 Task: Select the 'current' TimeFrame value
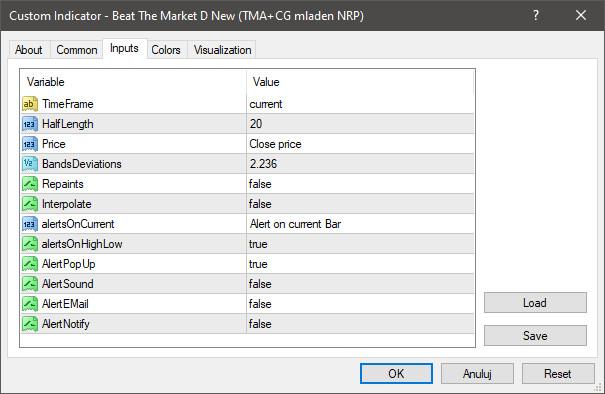[360, 104]
